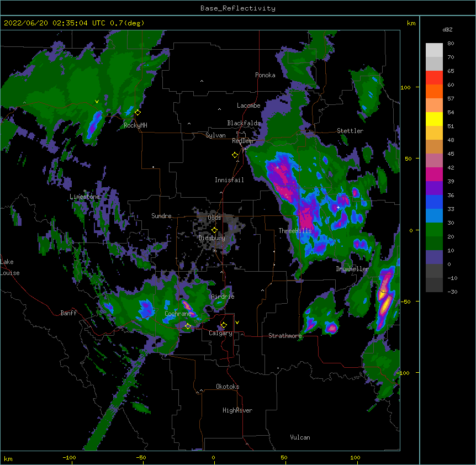The height and width of the screenshot is (465, 476).
Task: Click the white asterisk above Limestone label
Action: point(84,191)
